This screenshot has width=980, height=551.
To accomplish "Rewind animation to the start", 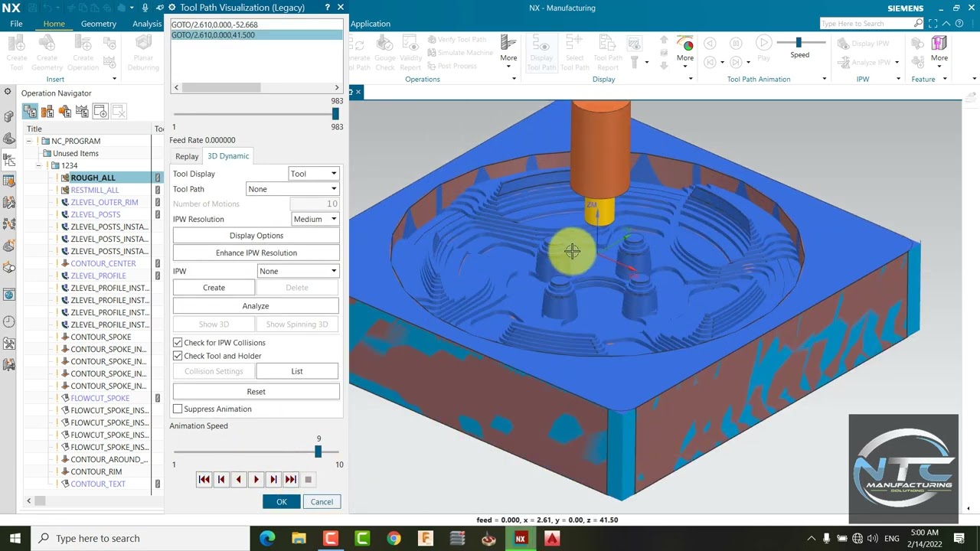I will coord(204,479).
